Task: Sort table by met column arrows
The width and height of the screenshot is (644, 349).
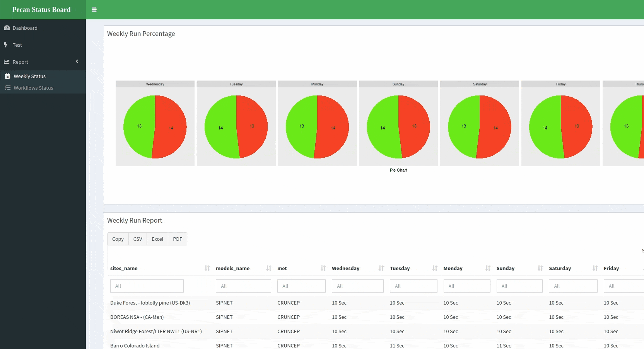Action: click(323, 268)
